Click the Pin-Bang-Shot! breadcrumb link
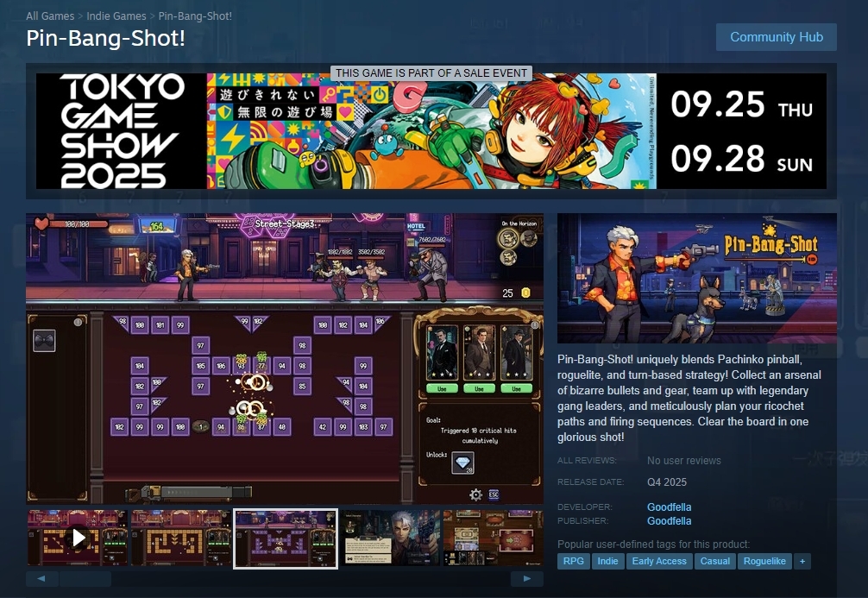Image resolution: width=868 pixels, height=598 pixels. tap(195, 16)
